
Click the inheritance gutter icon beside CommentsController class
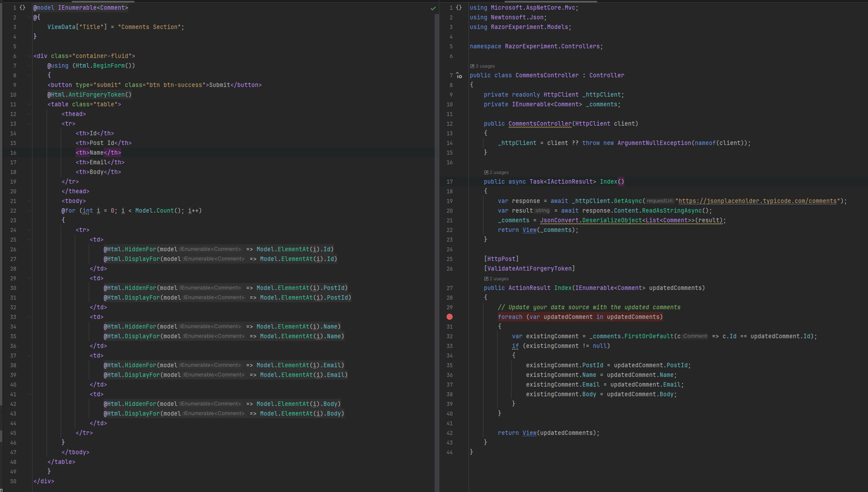pos(459,76)
